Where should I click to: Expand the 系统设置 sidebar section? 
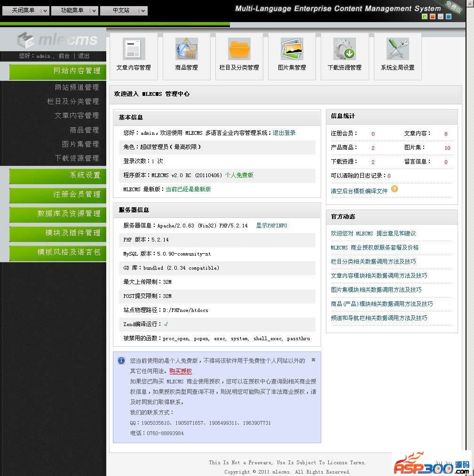coord(58,176)
